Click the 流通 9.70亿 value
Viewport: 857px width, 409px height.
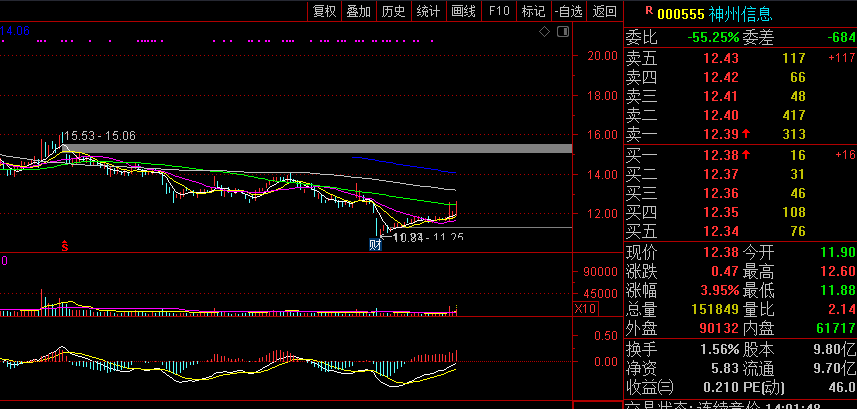[834, 368]
